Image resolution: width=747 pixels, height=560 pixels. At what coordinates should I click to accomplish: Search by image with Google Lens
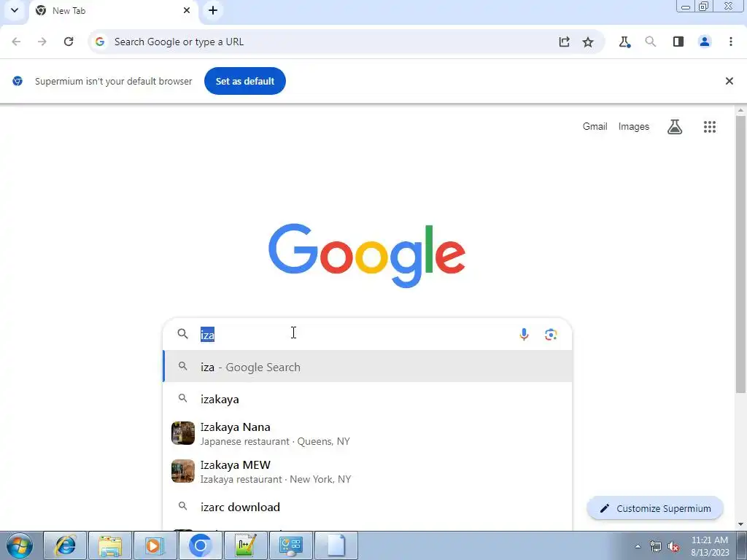pos(551,334)
